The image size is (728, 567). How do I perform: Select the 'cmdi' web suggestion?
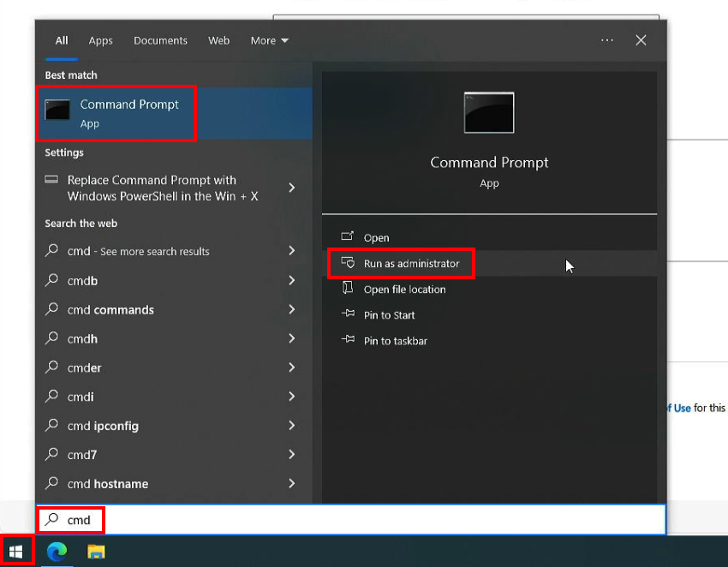pyautogui.click(x=174, y=397)
